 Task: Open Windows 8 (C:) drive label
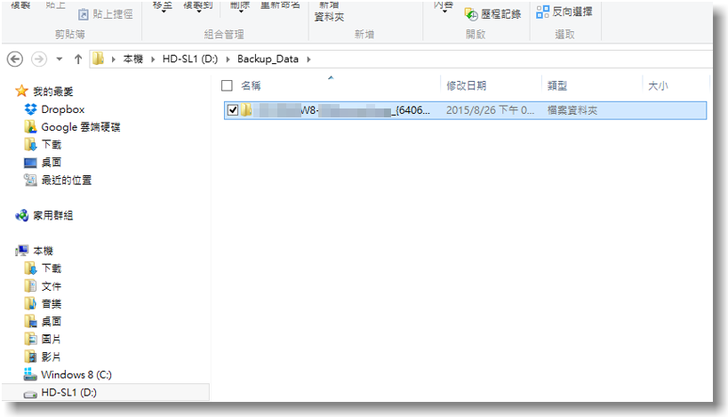[76, 374]
